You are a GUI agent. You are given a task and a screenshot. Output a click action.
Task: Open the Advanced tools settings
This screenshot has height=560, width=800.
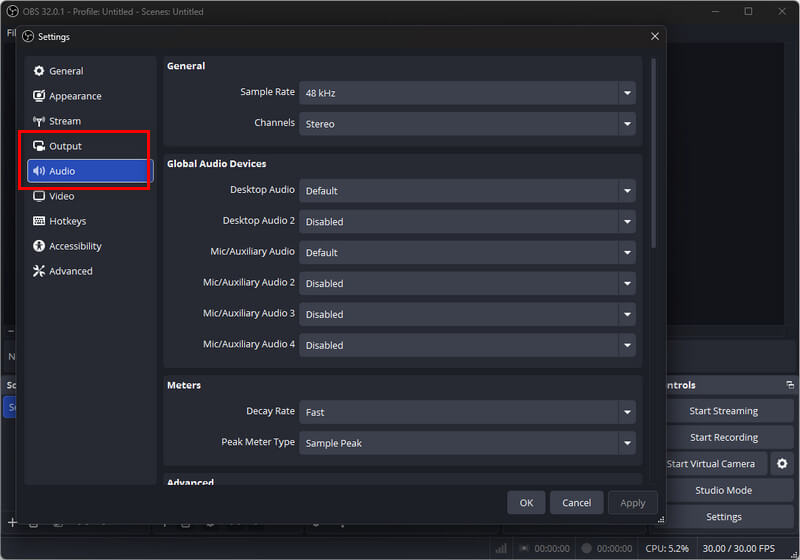[x=90, y=271]
